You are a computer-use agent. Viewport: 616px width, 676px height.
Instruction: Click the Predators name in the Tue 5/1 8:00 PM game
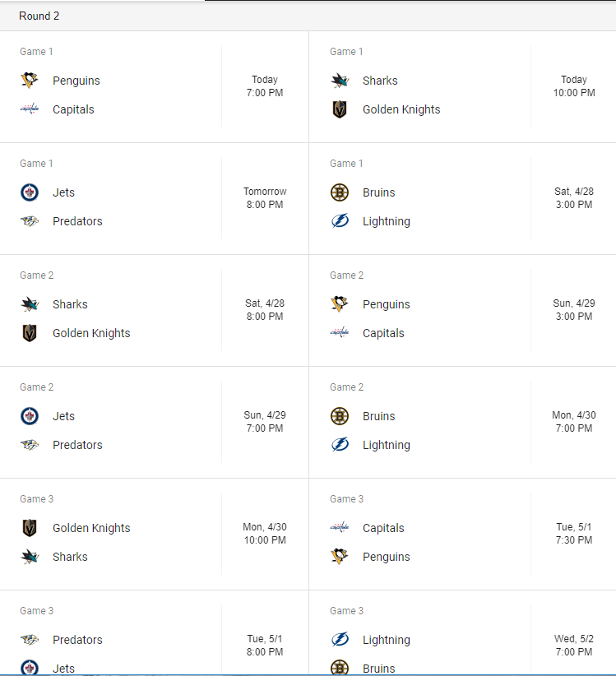coord(77,639)
